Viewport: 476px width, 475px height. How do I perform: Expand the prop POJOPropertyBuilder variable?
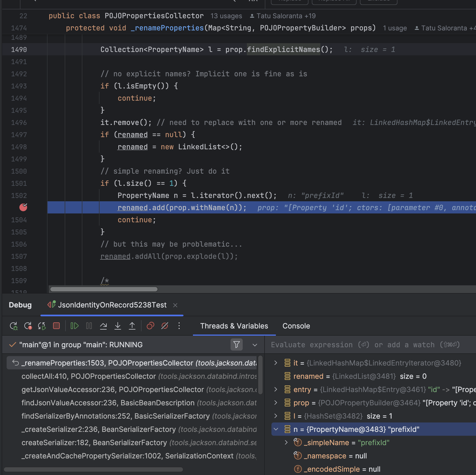tap(276, 403)
